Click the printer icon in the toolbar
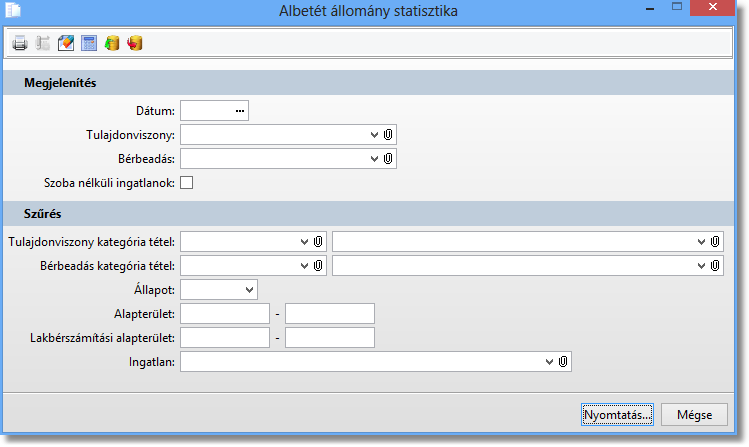 (20, 43)
